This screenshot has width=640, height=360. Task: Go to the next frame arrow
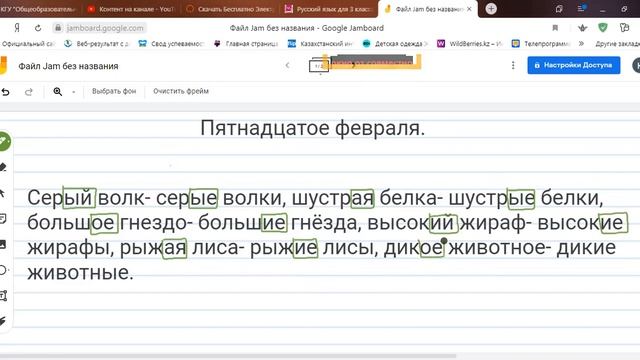(x=353, y=65)
